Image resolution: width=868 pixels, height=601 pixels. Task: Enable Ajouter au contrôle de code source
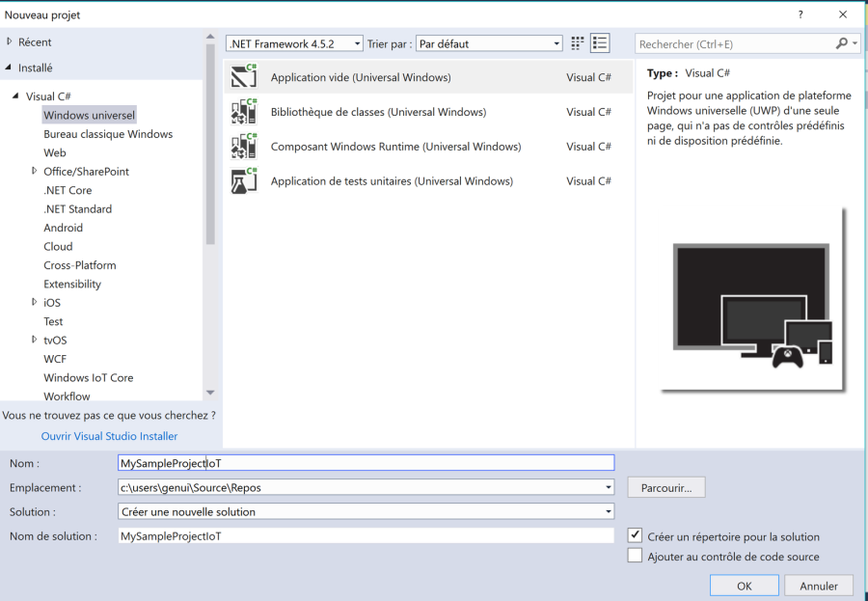[x=635, y=556]
